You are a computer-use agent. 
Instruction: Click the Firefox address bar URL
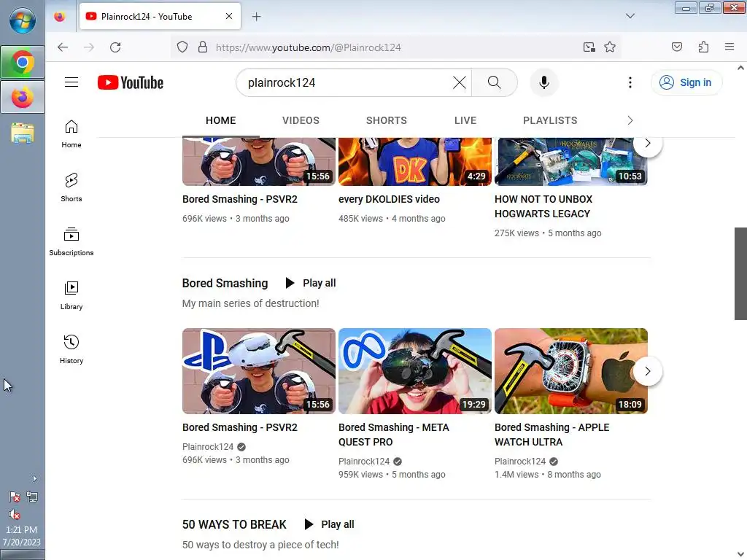coord(309,47)
